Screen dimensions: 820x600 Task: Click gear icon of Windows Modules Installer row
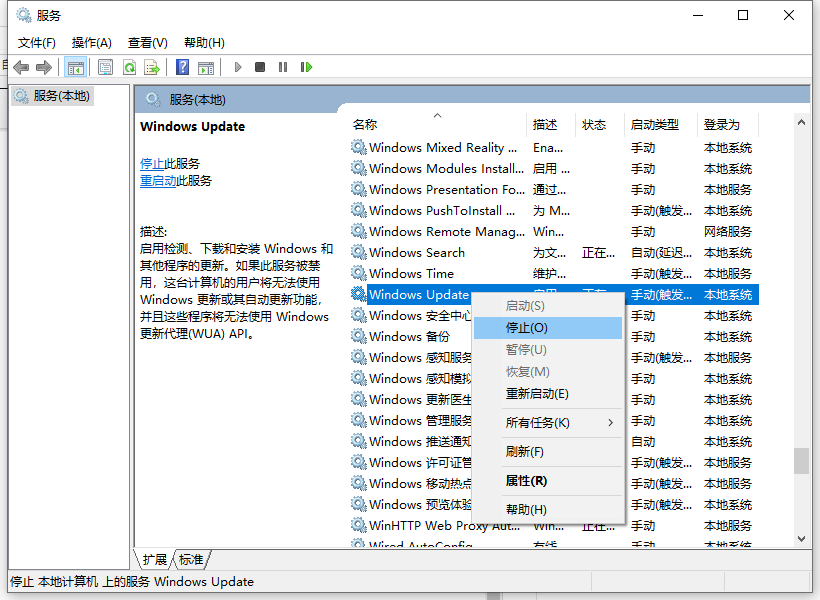coord(358,168)
